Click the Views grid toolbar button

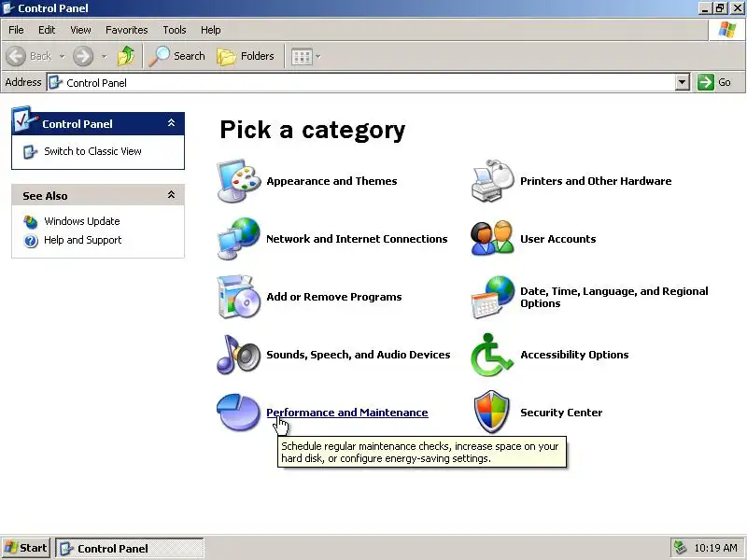302,57
